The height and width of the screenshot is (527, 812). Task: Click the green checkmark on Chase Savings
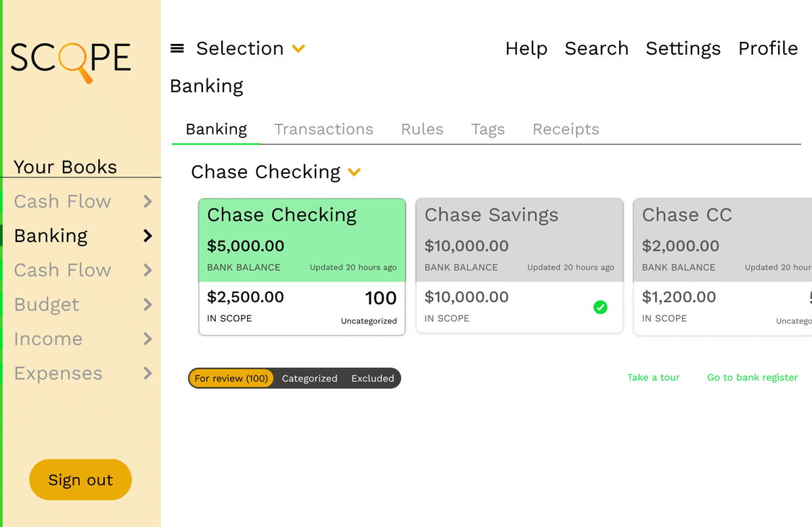click(600, 307)
